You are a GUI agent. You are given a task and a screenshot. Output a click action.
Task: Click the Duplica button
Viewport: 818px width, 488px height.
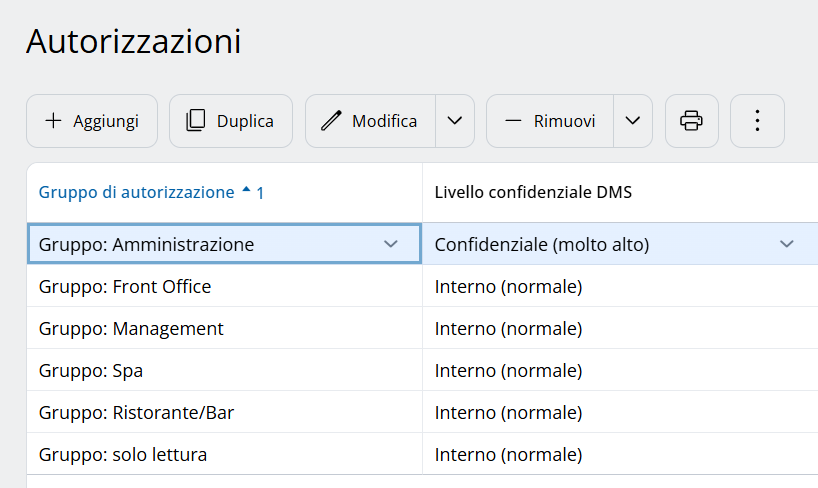click(231, 121)
